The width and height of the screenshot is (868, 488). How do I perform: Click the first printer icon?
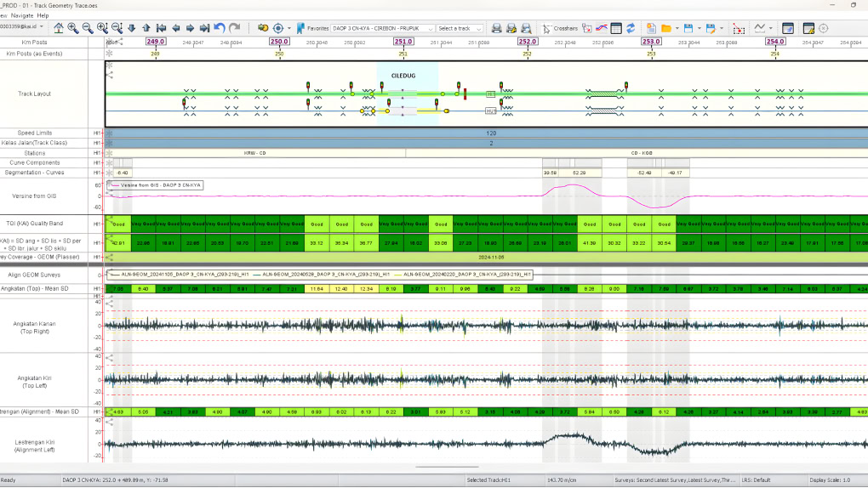pyautogui.click(x=497, y=28)
